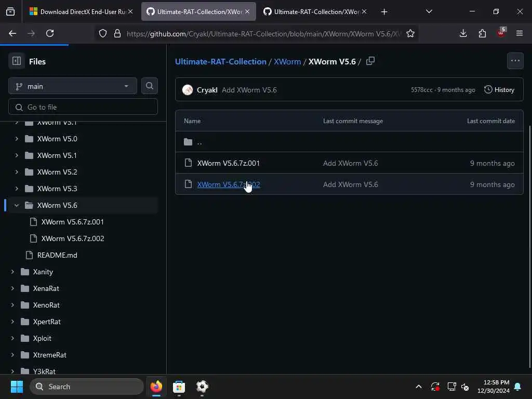532x399 pixels.
Task: Expand the XWorm V5.1 folder
Action: click(16, 155)
